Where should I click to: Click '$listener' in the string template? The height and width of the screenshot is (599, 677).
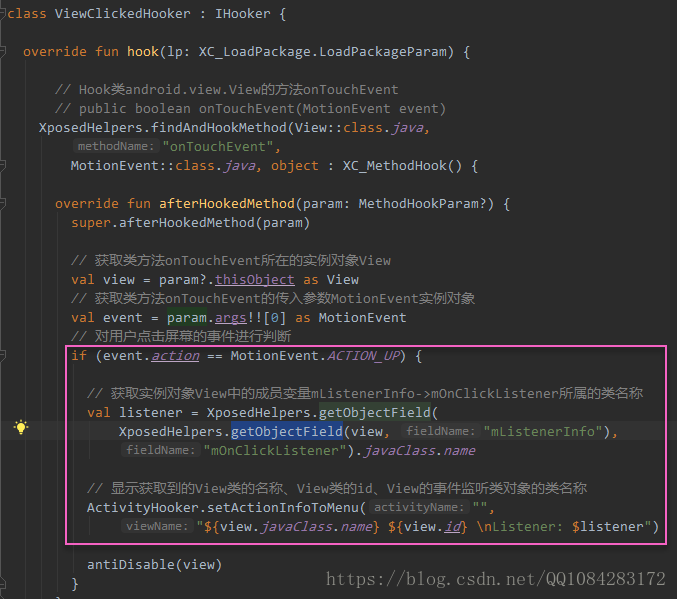click(608, 527)
